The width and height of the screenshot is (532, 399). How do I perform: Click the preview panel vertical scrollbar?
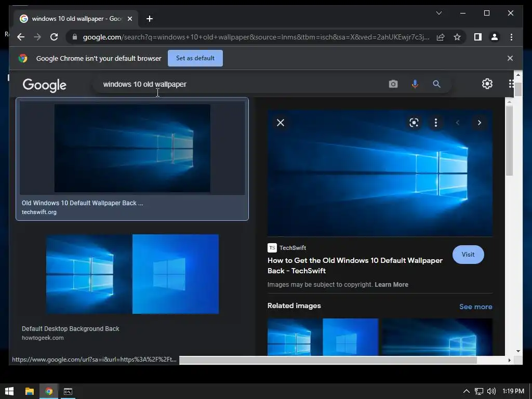coord(509,140)
